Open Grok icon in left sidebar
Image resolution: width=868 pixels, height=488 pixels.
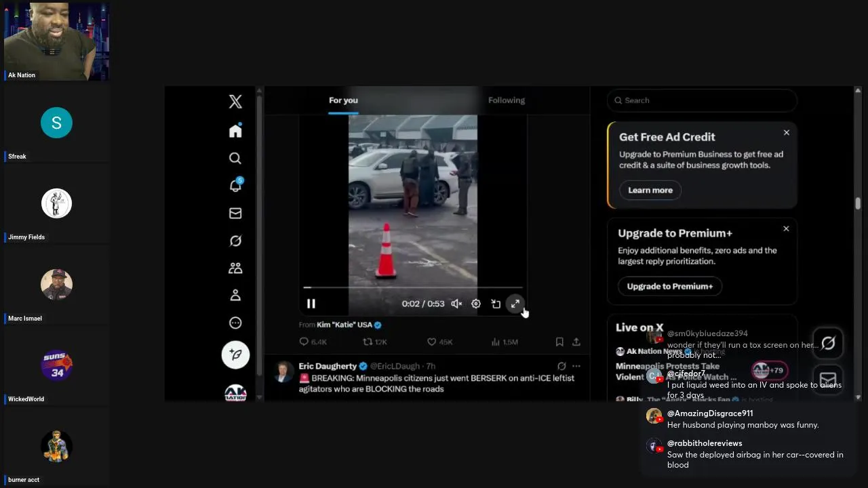tap(235, 241)
